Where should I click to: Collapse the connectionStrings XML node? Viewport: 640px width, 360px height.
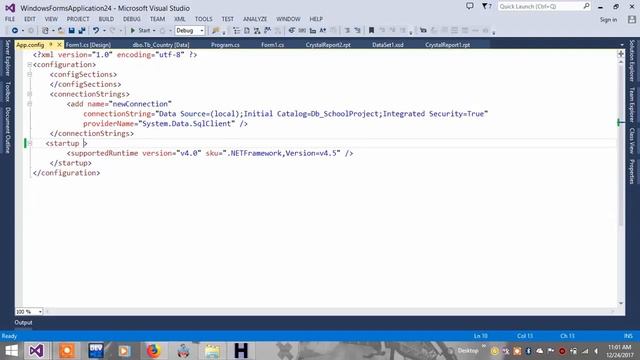29,94
